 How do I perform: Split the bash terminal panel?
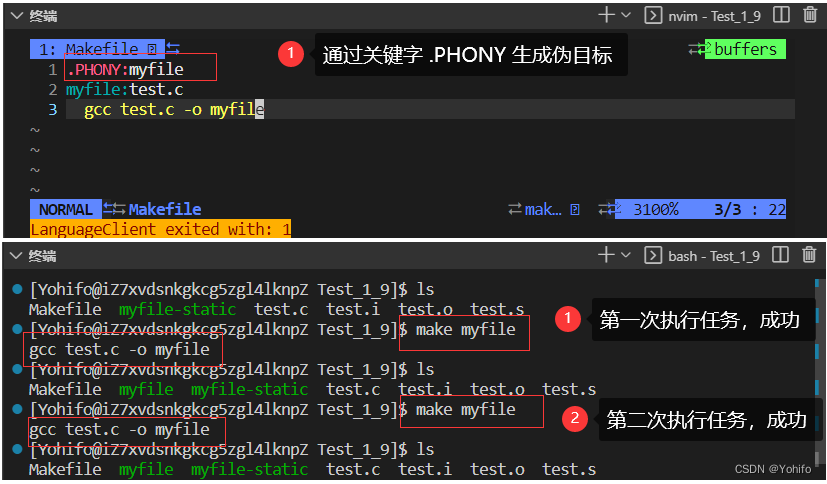pos(780,255)
